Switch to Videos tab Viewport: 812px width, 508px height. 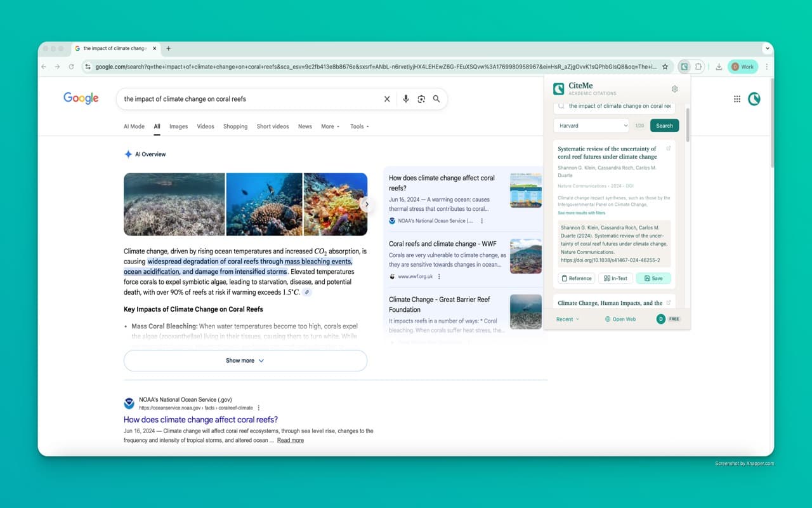click(x=206, y=126)
